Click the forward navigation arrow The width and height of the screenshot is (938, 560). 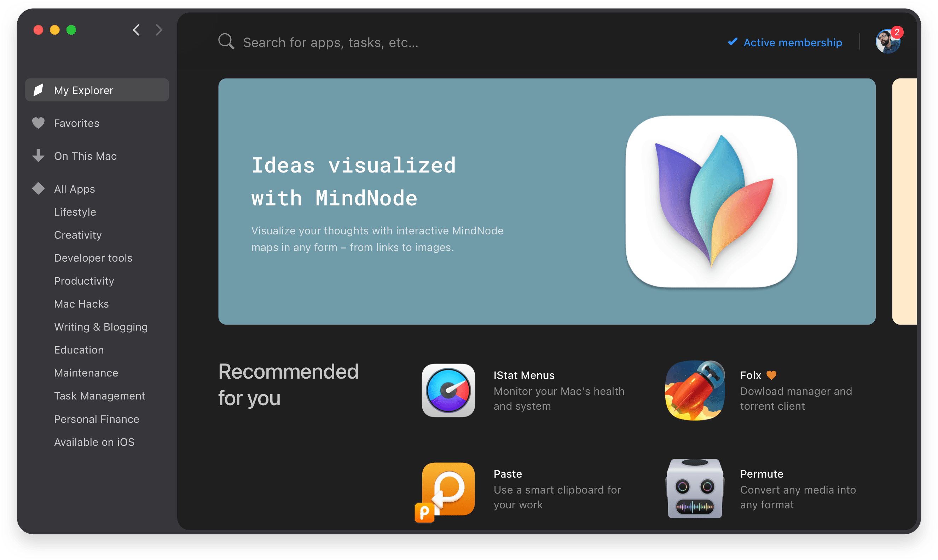point(159,30)
